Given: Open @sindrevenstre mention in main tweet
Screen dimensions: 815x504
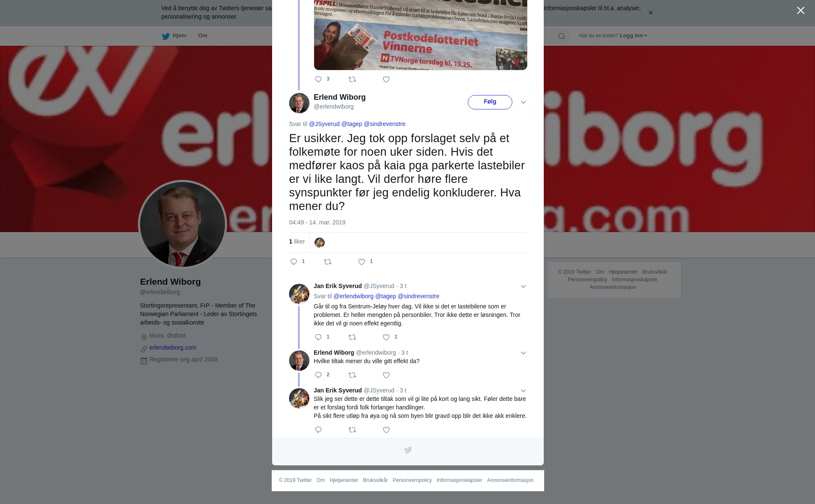Looking at the screenshot, I should click(x=385, y=124).
